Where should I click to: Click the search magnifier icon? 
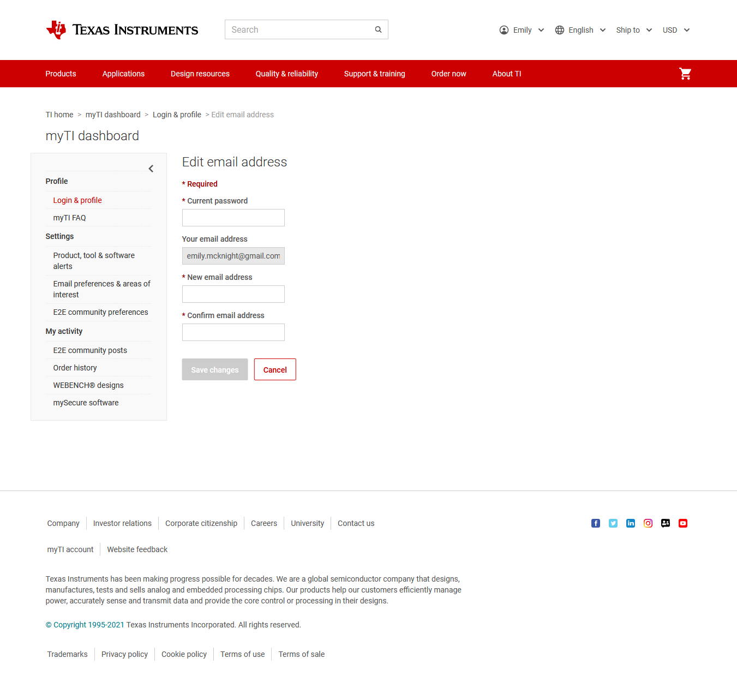point(378,29)
